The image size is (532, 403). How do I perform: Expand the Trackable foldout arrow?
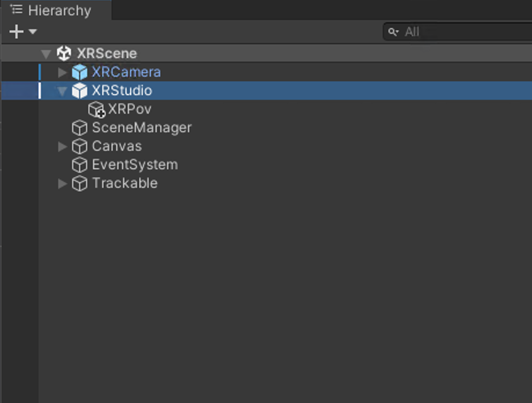[x=63, y=184]
